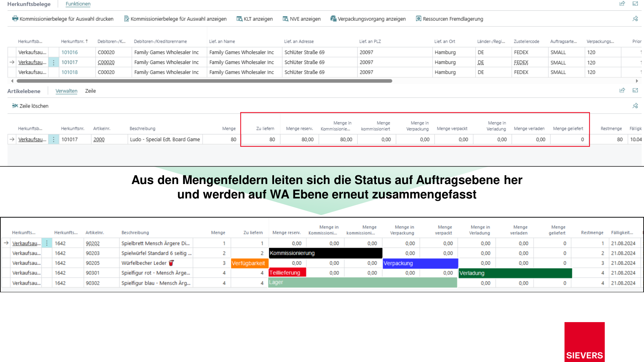This screenshot has width=644, height=362.
Task: Click the Ressourcen Fremdlagerung icon
Action: [x=419, y=19]
